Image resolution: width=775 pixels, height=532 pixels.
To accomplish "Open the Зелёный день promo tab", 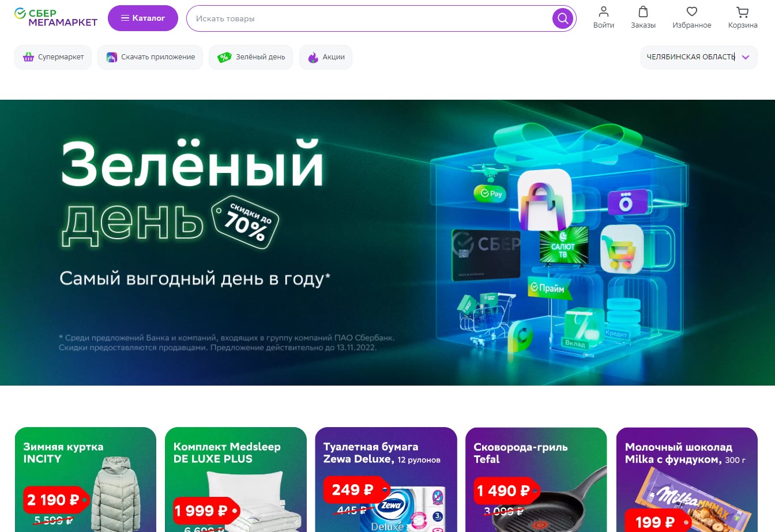I will pyautogui.click(x=251, y=57).
